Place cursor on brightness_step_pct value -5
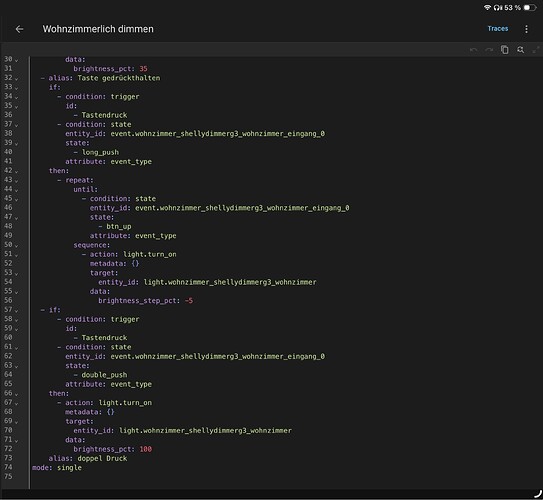This screenshot has height=500, width=543. tap(189, 301)
